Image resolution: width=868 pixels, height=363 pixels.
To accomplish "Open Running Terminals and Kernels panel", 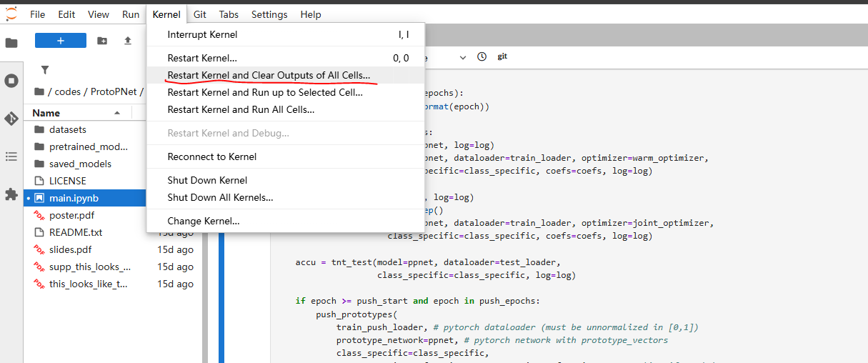I will click(x=11, y=81).
